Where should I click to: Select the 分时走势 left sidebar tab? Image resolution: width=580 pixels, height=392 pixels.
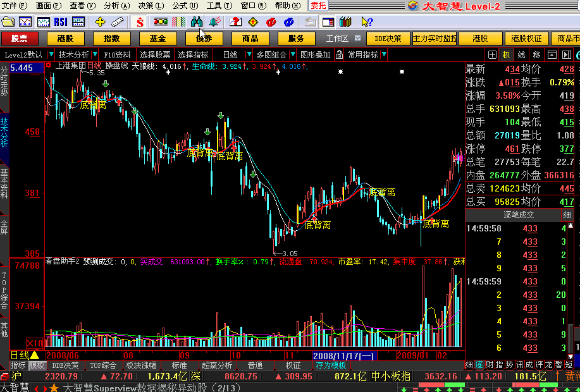point(4,82)
